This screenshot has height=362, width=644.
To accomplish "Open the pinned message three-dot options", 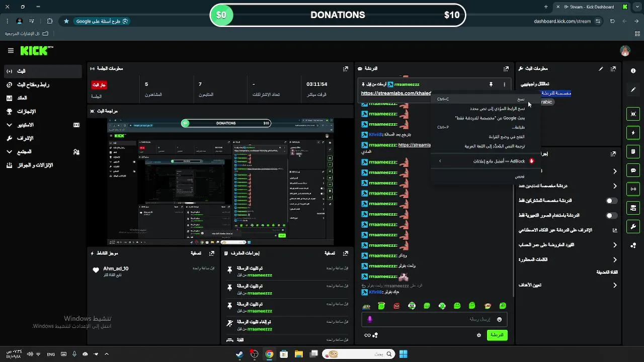I will click(504, 84).
